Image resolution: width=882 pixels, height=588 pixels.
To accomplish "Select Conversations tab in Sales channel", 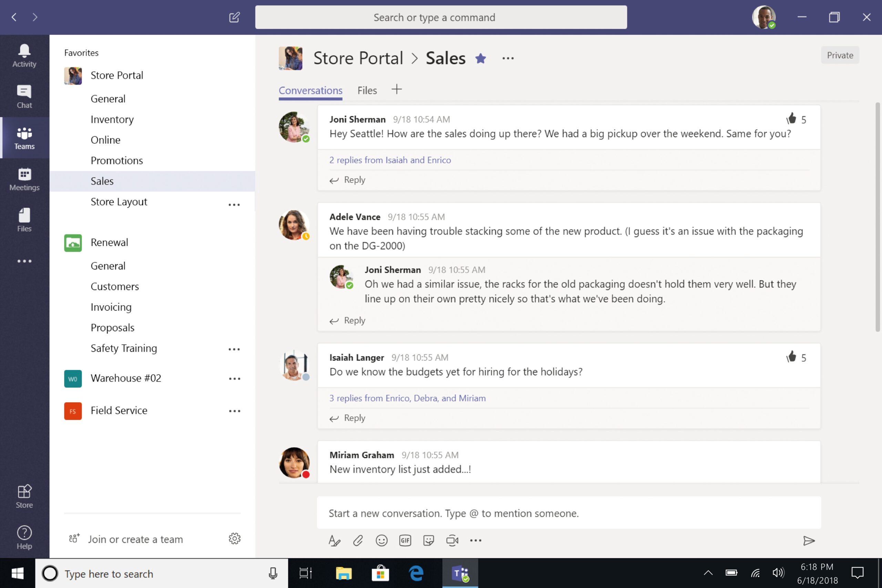I will [310, 90].
